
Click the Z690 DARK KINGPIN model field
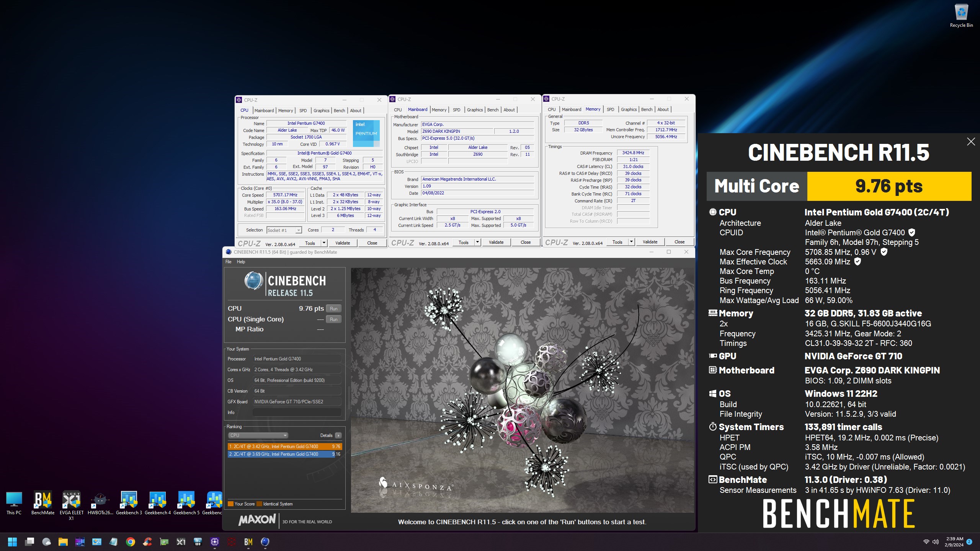pos(457,131)
